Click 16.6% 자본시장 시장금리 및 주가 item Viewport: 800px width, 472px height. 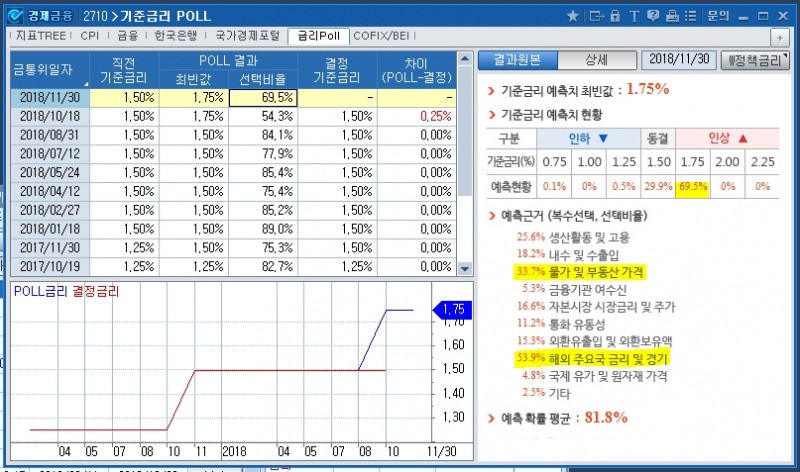(x=596, y=307)
